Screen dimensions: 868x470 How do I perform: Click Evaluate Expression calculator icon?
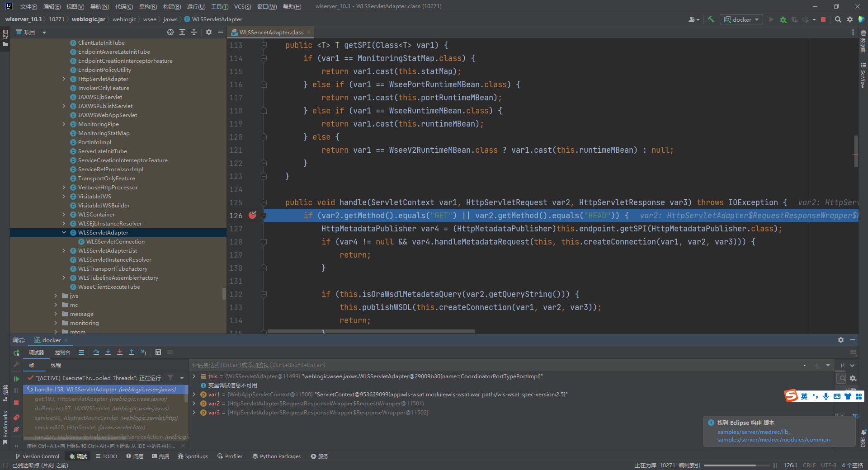click(x=158, y=352)
